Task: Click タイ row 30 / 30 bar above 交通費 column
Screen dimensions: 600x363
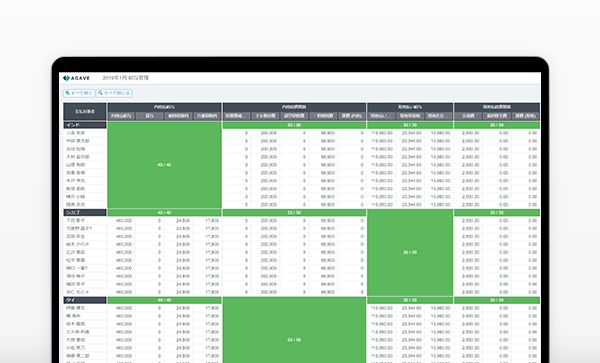Action: tap(497, 300)
